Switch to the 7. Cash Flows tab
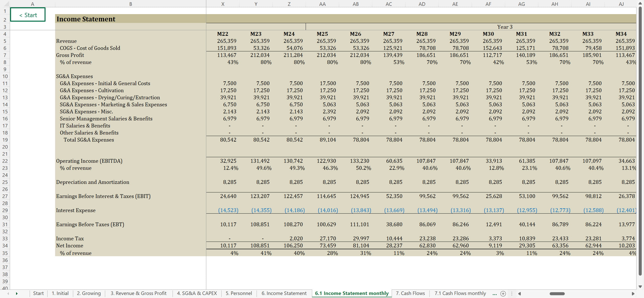The height and width of the screenshot is (298, 644). (410, 293)
